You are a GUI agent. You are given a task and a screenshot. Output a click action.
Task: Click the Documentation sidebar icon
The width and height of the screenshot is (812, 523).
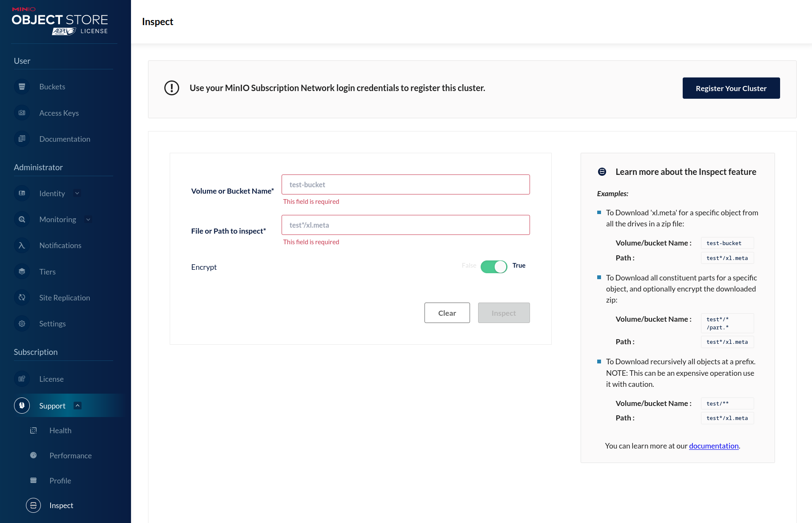[22, 139]
